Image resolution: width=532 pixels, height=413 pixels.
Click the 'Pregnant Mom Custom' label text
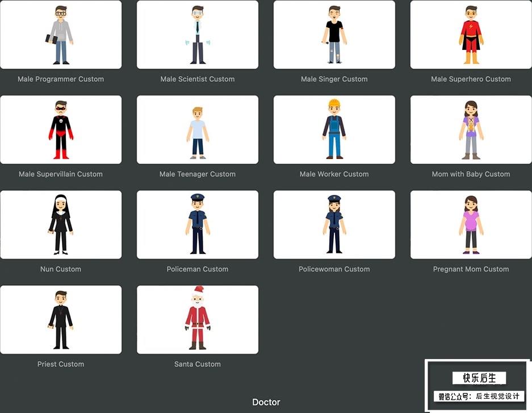point(471,269)
